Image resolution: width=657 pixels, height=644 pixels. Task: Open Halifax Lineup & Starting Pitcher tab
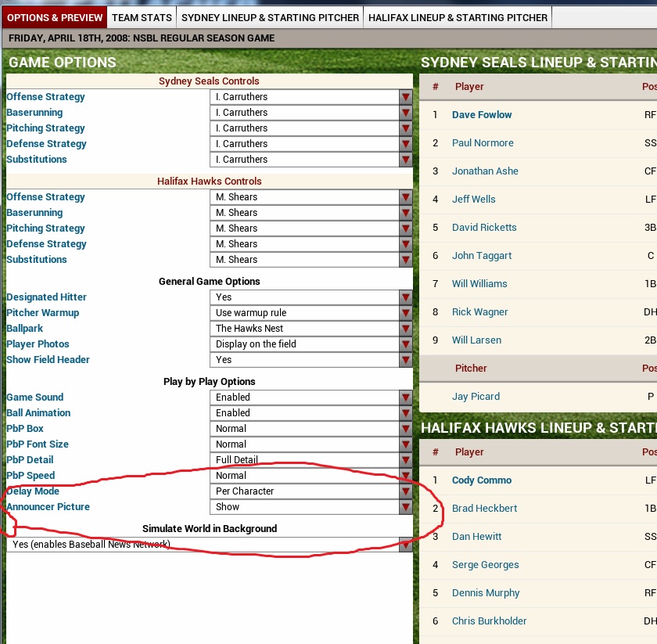[x=458, y=17]
